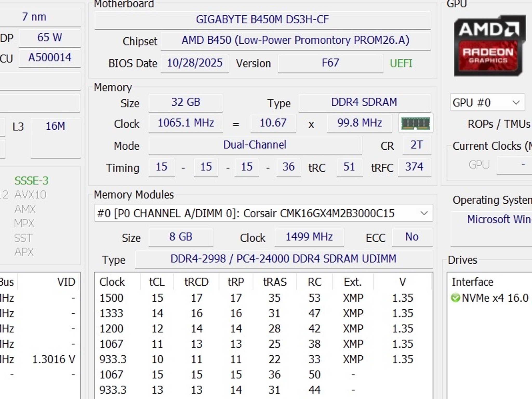This screenshot has width=532, height=399.
Task: Click the V column header in timings table
Action: [403, 282]
